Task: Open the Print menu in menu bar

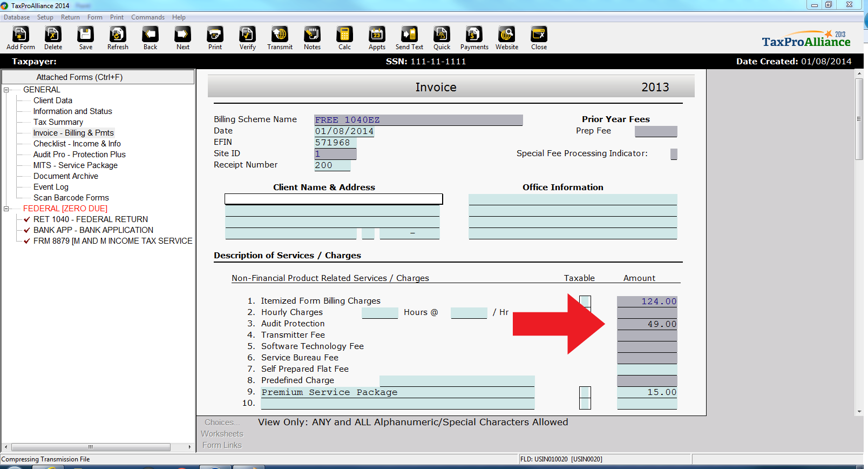Action: 117,17
